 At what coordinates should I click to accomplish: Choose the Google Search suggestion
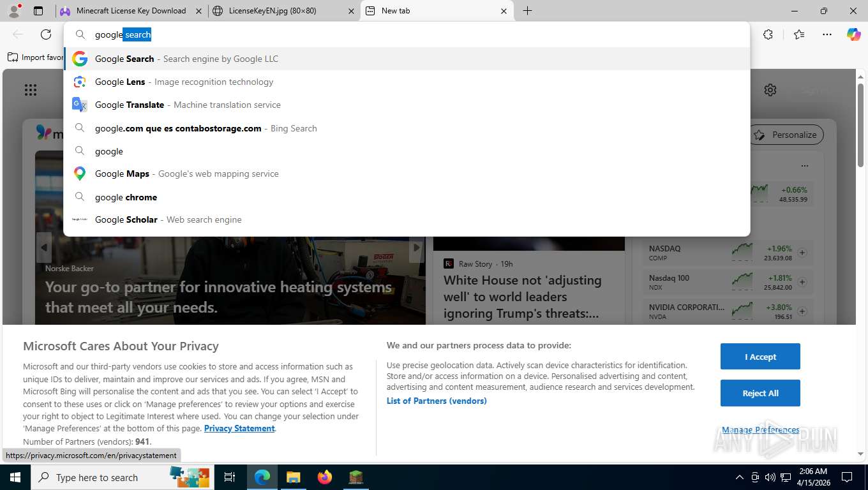point(407,59)
